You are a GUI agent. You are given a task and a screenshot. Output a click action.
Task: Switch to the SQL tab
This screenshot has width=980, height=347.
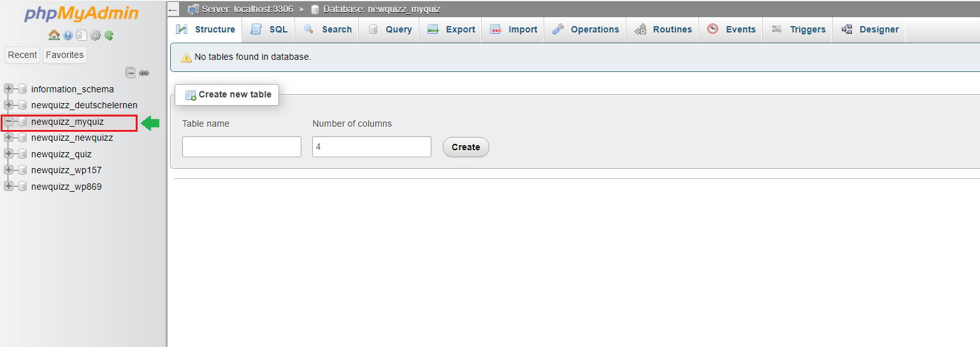point(269,29)
